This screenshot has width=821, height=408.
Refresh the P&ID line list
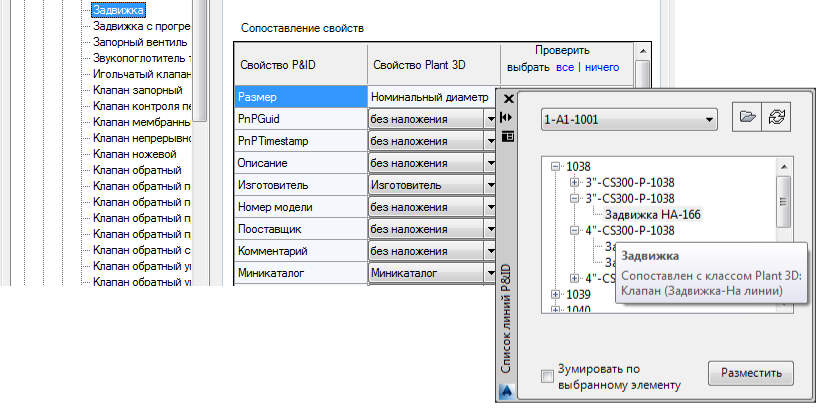point(776,117)
